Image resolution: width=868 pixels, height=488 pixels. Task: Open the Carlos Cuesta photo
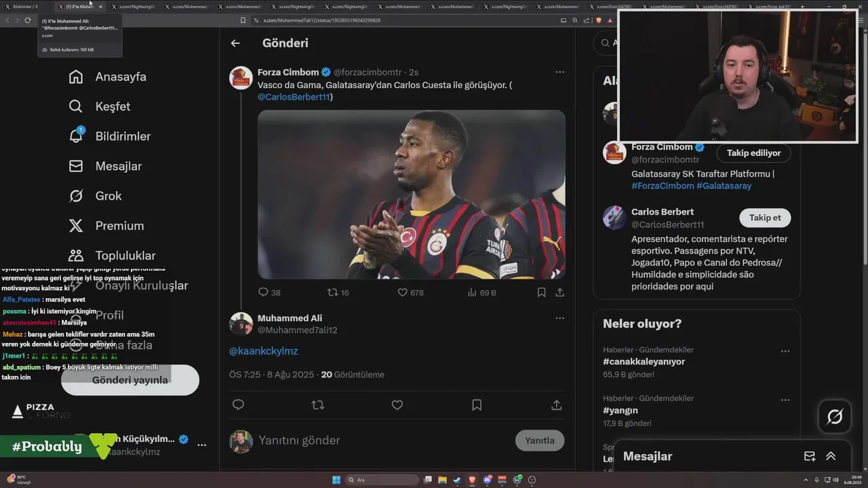click(411, 195)
